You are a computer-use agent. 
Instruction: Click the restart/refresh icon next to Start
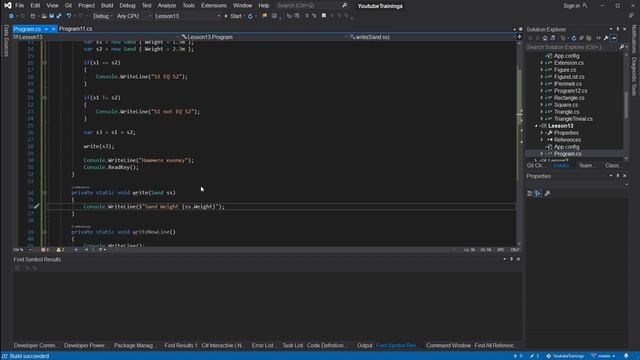click(x=250, y=16)
